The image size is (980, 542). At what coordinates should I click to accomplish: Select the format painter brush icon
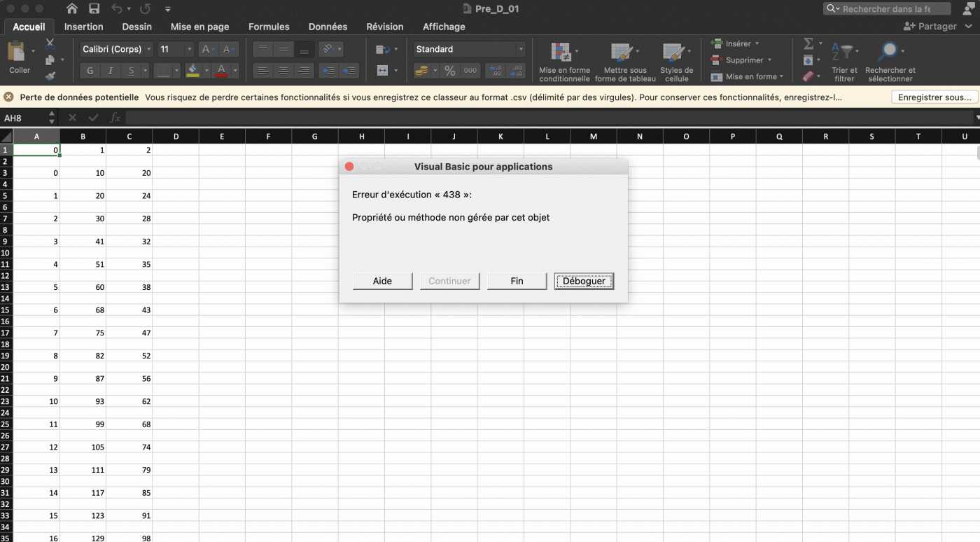[x=50, y=75]
